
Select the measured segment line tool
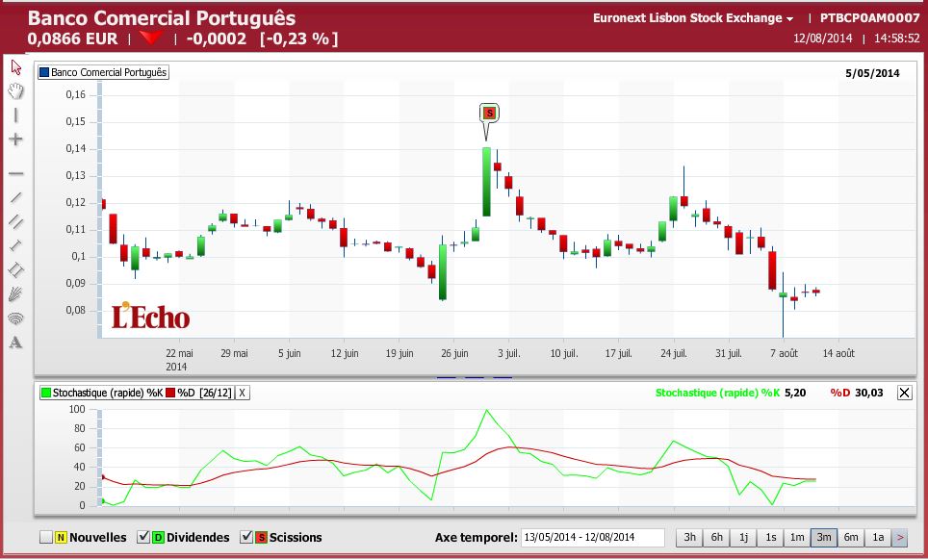[x=16, y=244]
